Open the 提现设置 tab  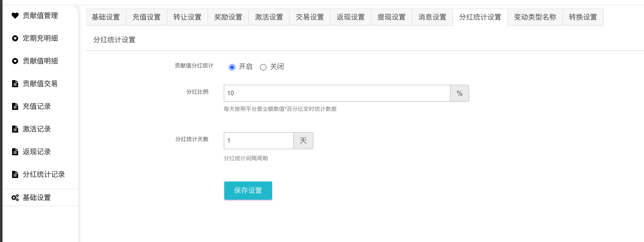coord(392,17)
